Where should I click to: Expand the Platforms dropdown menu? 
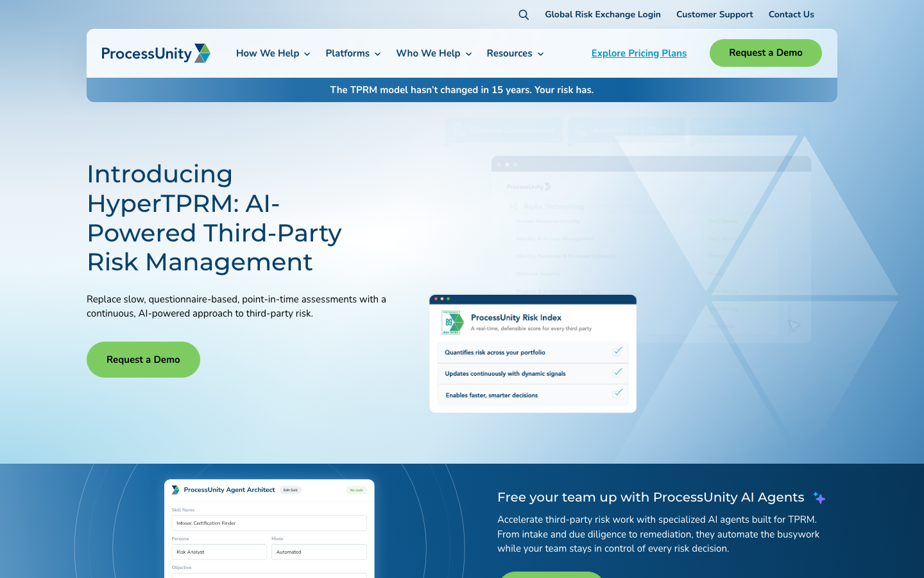pyautogui.click(x=353, y=53)
